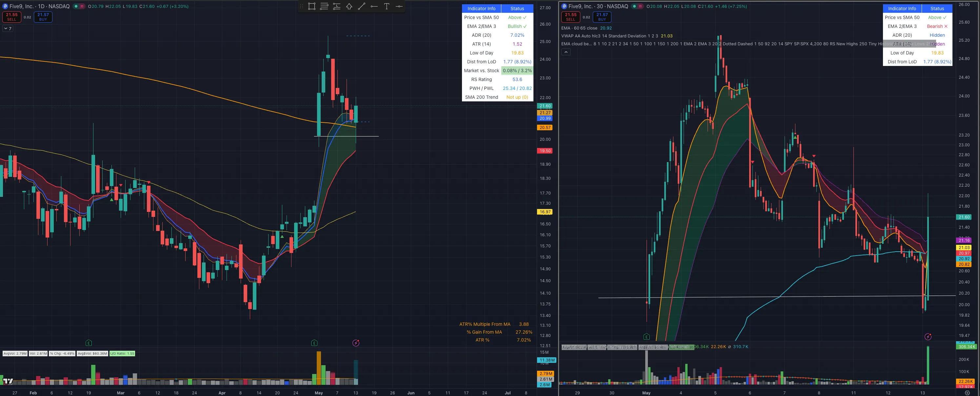
Task: Click the AvgVol 2.79M volume label
Action: coord(15,353)
